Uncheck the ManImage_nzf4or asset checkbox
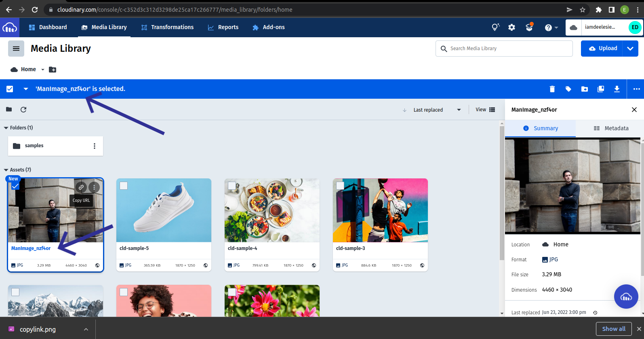This screenshot has width=644, height=339. 15,186
